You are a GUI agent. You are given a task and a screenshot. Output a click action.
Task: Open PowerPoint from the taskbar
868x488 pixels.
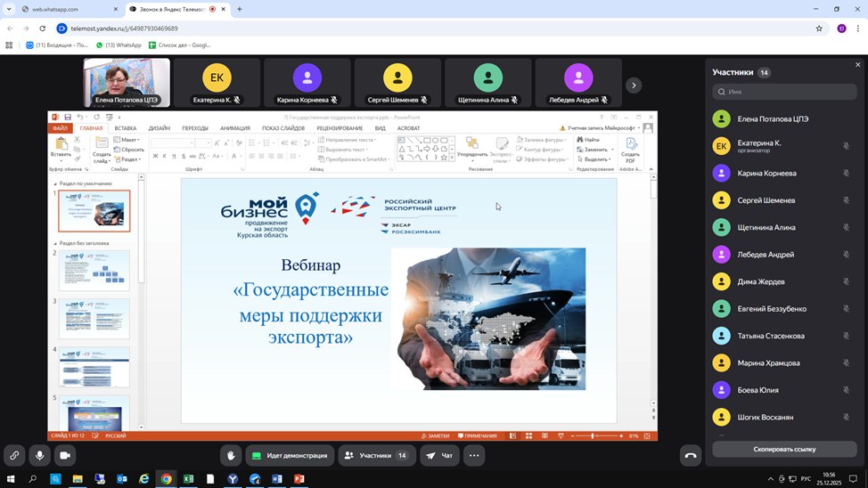(299, 478)
